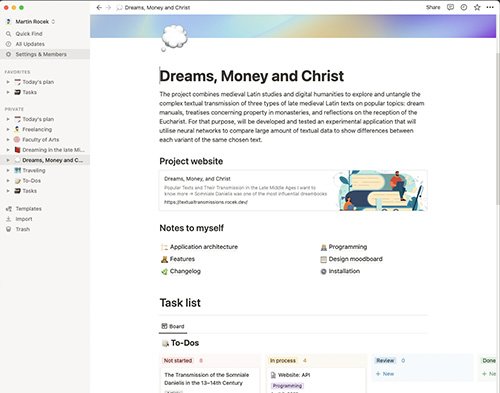Select the Board view tab
The width and height of the screenshot is (500, 393).
[173, 326]
